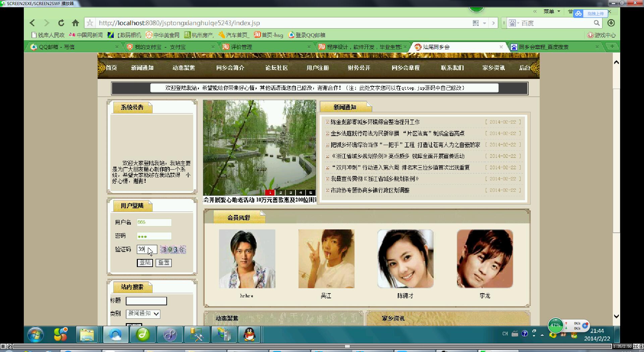This screenshot has width=644, height=352.
Task: Open the file explorer taskbar icon
Action: pyautogui.click(x=87, y=335)
